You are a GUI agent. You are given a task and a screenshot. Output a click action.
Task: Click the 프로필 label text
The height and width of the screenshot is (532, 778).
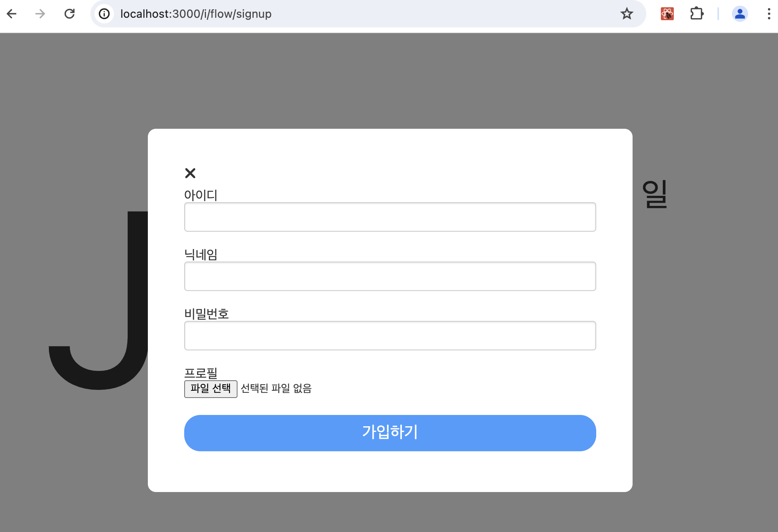coord(201,373)
